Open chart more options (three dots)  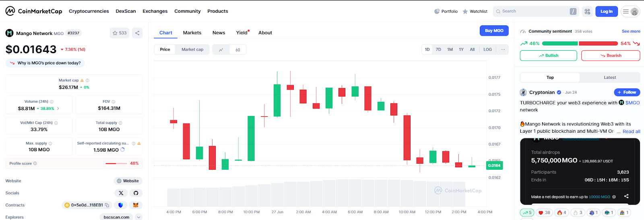(x=503, y=49)
